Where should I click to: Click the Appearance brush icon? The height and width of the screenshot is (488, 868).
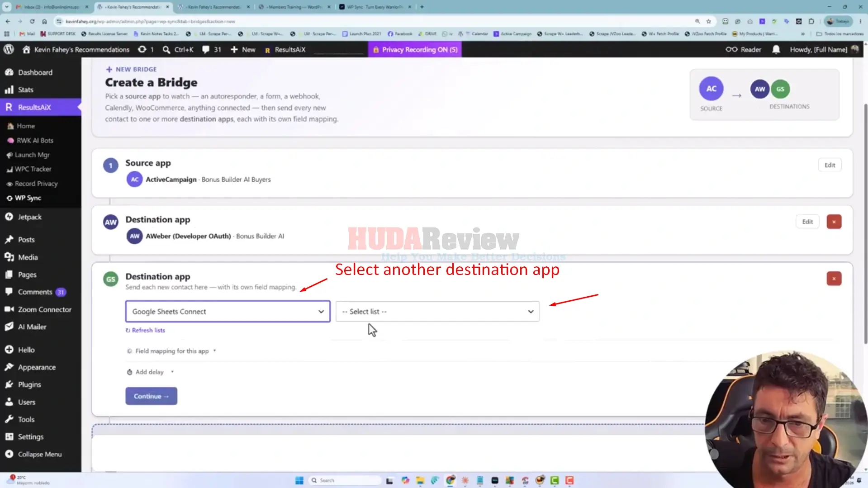point(9,367)
